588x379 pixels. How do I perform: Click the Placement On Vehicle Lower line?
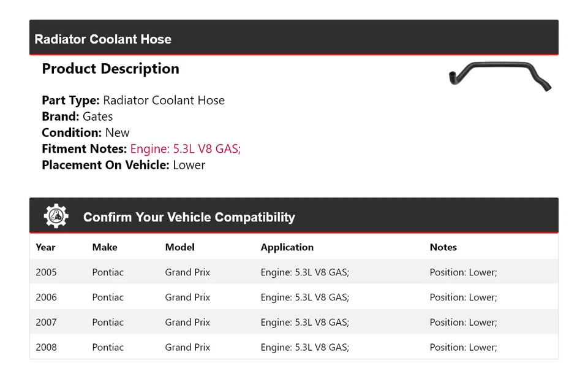click(x=123, y=165)
